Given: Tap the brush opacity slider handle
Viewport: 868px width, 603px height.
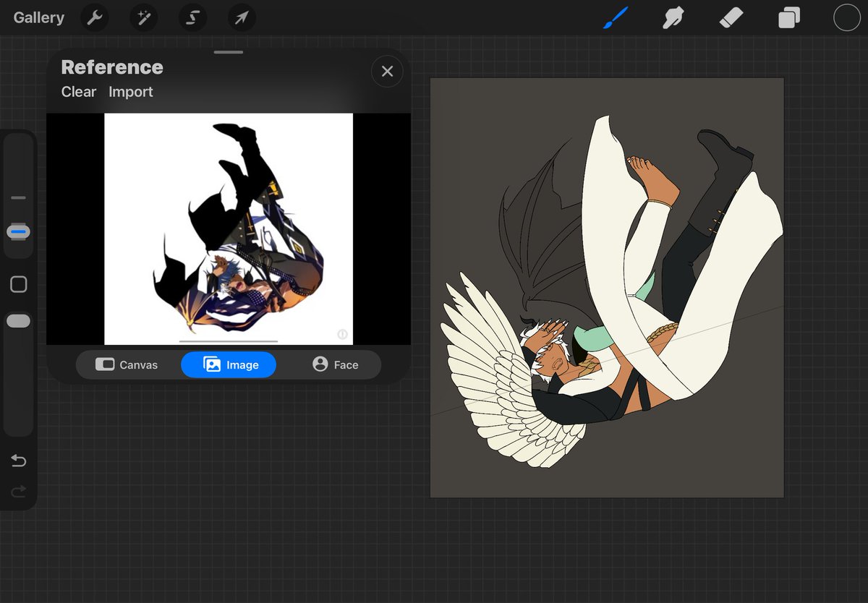Looking at the screenshot, I should point(19,321).
